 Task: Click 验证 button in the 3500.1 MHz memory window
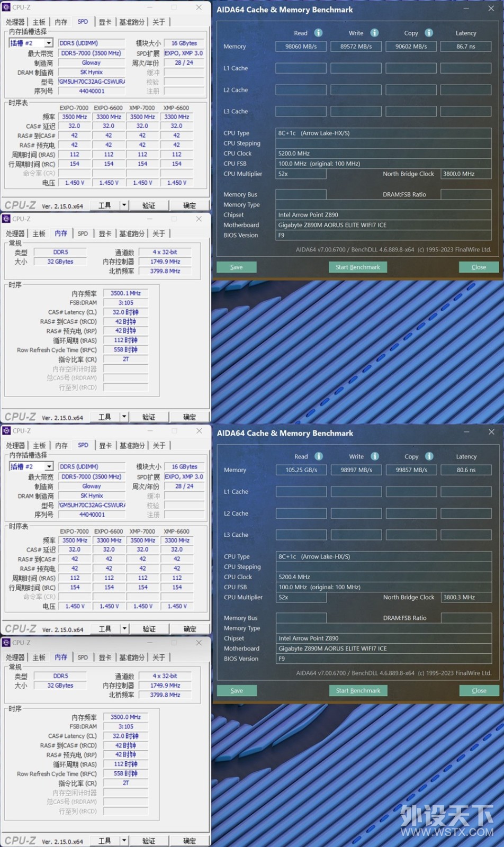(149, 417)
